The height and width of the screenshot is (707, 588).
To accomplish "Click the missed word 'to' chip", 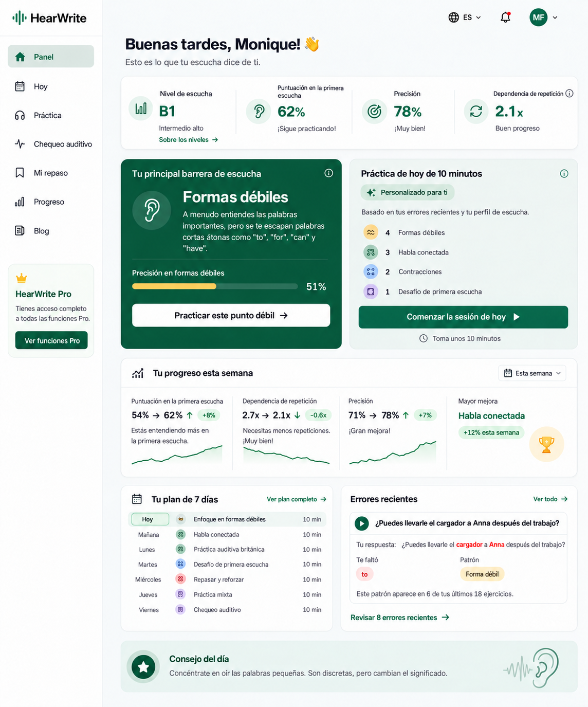I will (x=364, y=574).
